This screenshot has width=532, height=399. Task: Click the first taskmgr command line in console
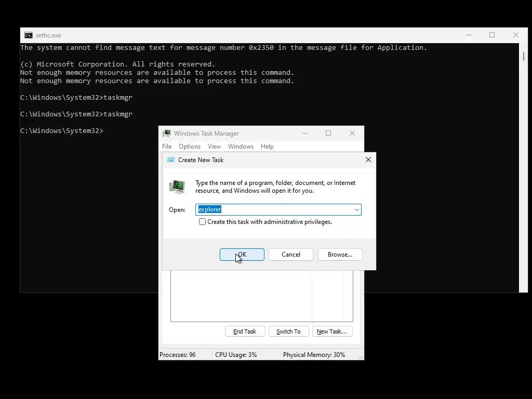point(76,97)
